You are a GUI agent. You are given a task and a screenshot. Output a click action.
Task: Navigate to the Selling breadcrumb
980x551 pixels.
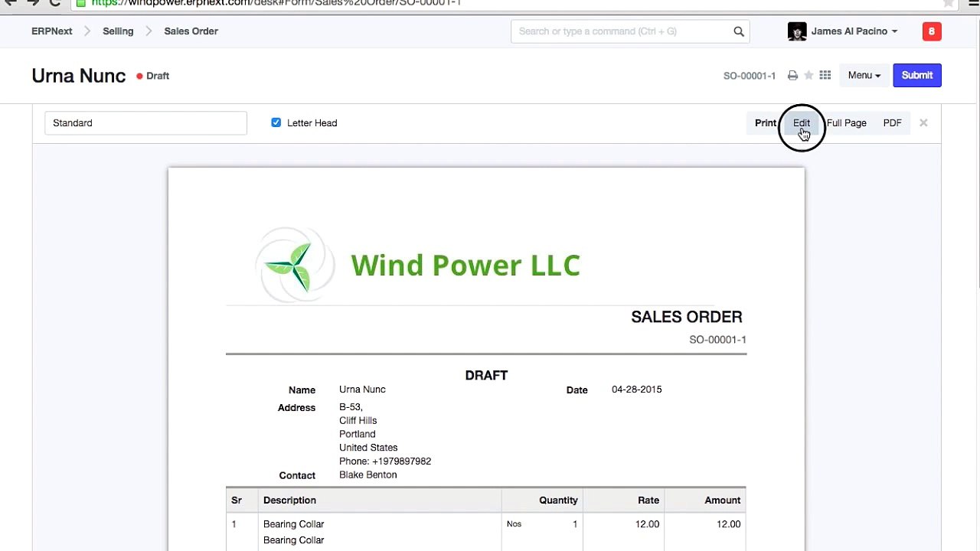(118, 31)
